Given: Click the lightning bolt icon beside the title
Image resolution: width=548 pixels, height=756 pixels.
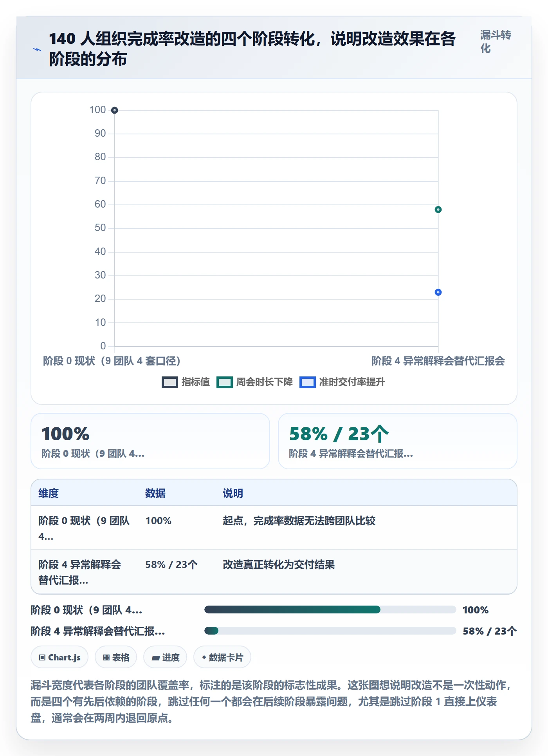Looking at the screenshot, I should (37, 49).
